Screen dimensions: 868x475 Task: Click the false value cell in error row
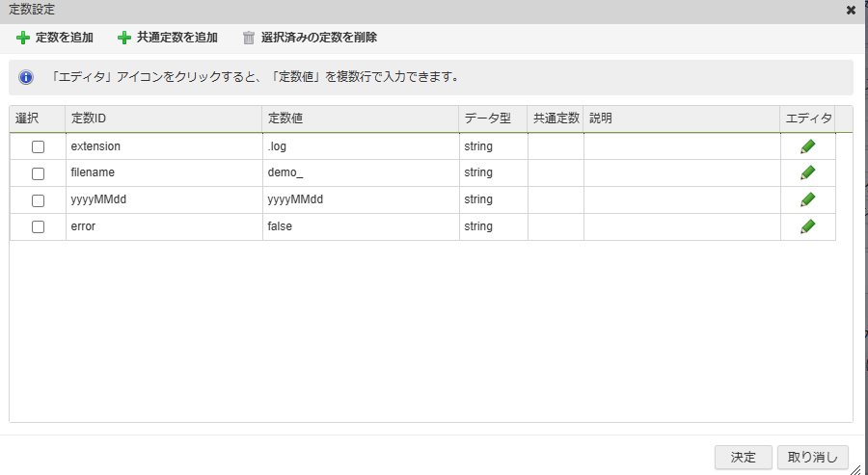coord(360,227)
